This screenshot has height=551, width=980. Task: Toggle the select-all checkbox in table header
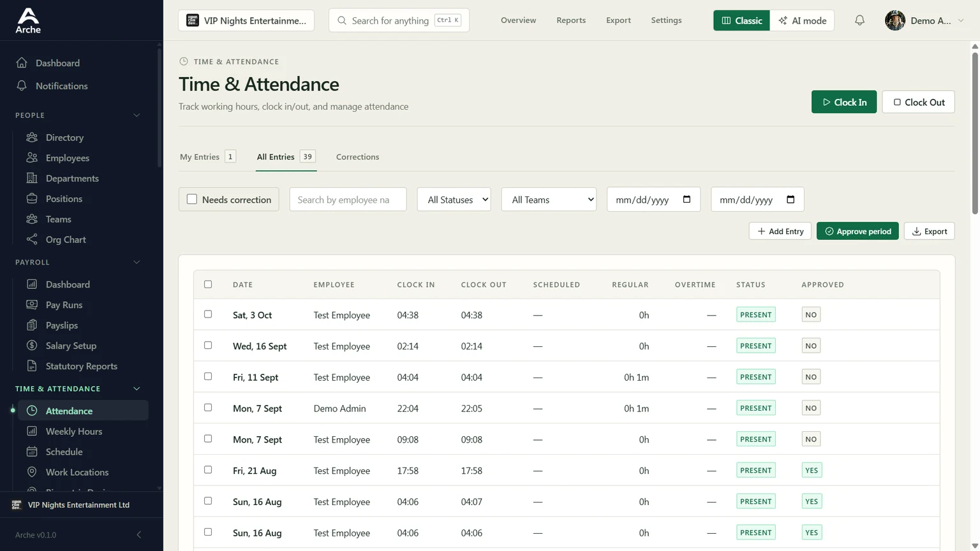(x=208, y=284)
